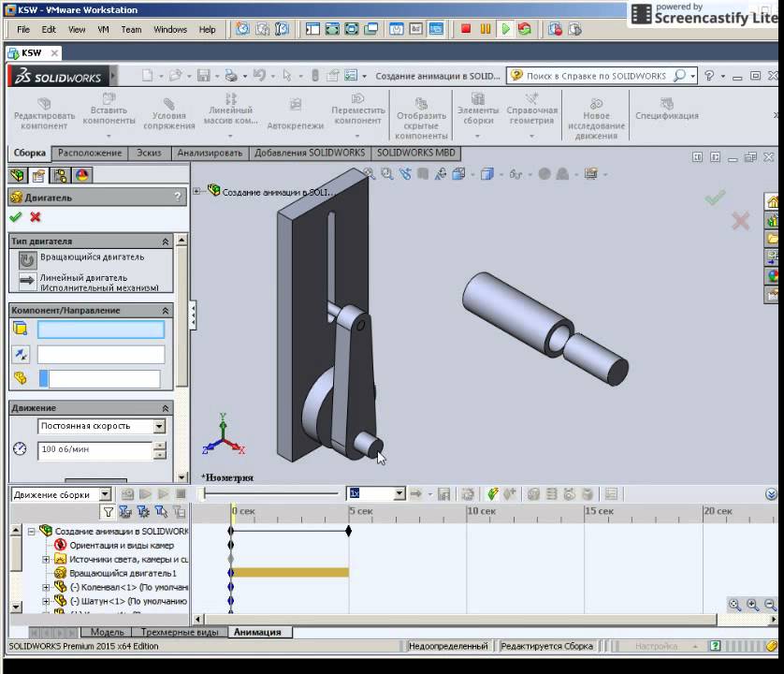Zoom in on the timeline
784x674 pixels.
coord(752,605)
